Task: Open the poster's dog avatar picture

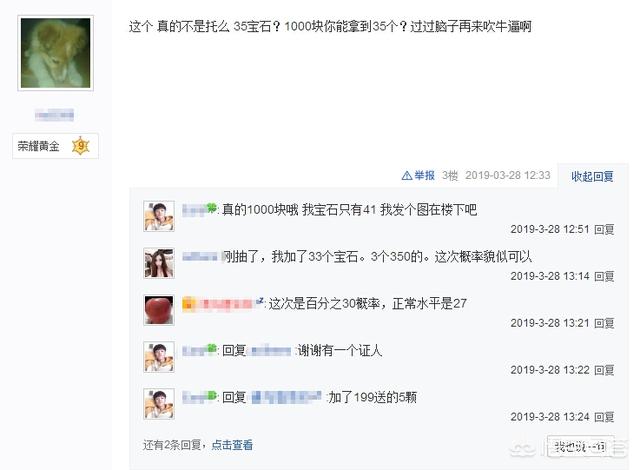Action: (x=56, y=53)
